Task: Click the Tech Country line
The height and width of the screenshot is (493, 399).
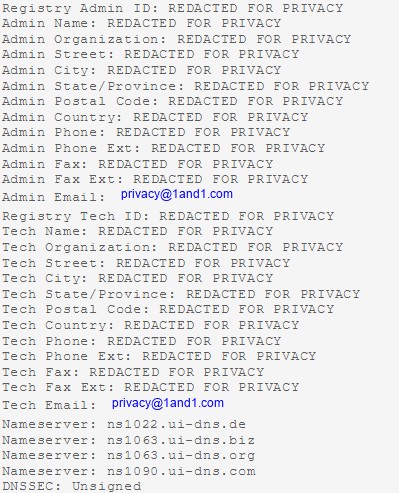Action: 151,325
